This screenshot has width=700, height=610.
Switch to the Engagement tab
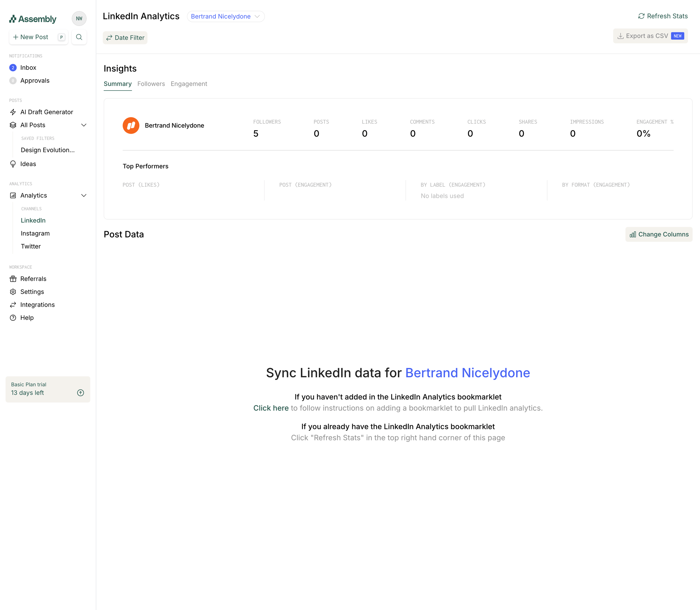pyautogui.click(x=189, y=84)
